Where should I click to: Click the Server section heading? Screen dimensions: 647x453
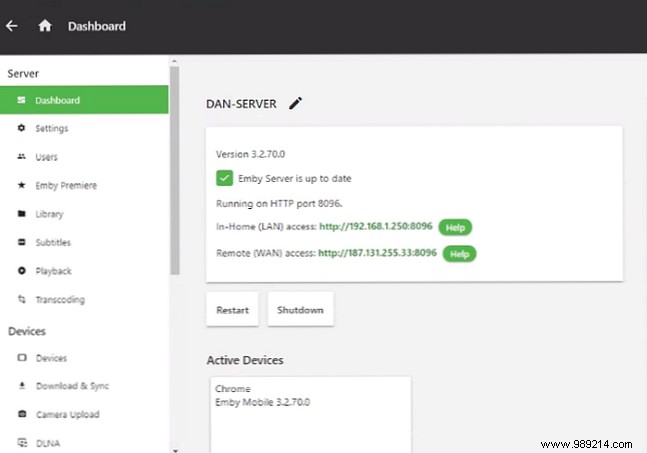23,73
